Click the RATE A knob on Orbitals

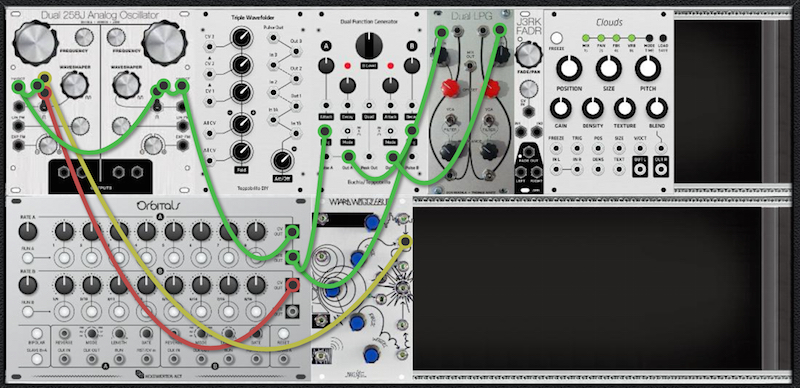pos(28,232)
